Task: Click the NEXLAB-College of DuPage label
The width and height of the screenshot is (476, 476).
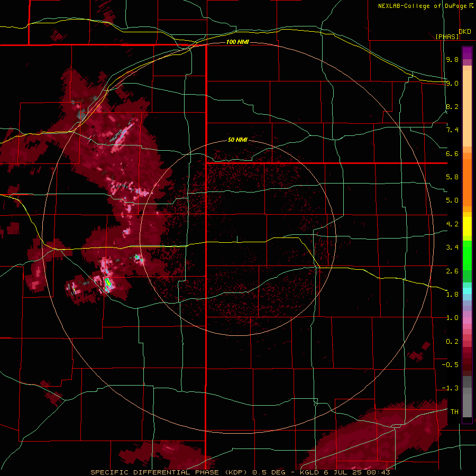Action: coord(422,6)
